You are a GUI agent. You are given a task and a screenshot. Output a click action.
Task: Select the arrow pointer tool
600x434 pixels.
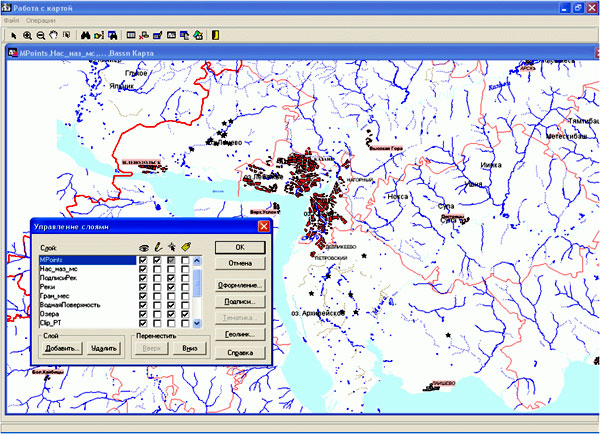coord(14,36)
